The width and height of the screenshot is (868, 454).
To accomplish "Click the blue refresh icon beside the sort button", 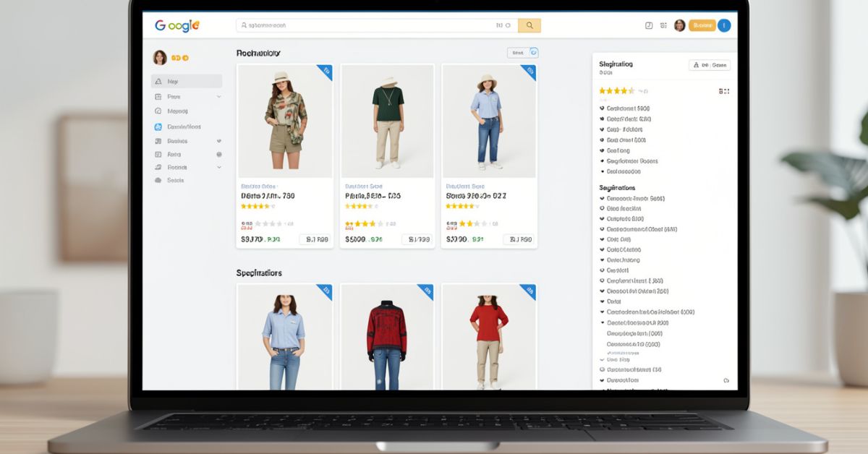I will 534,52.
